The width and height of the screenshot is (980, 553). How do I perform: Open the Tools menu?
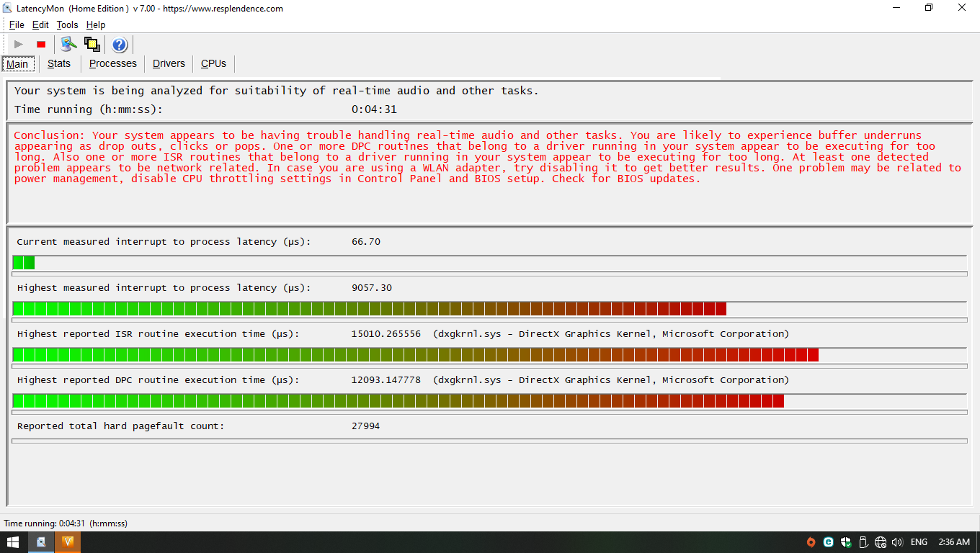click(68, 24)
